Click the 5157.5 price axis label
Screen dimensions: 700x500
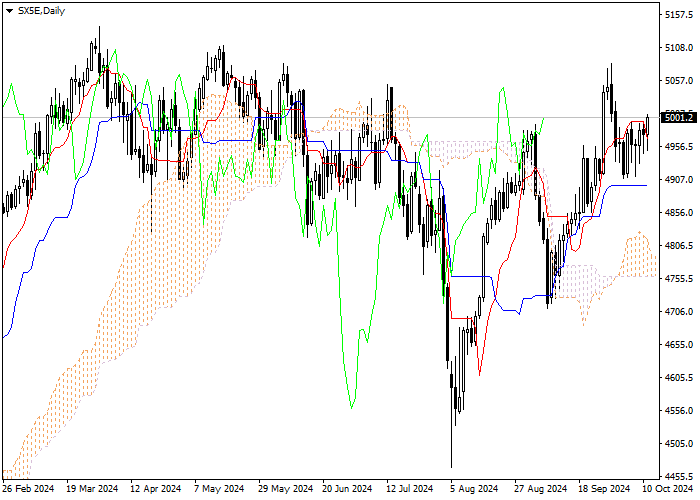[x=679, y=15]
